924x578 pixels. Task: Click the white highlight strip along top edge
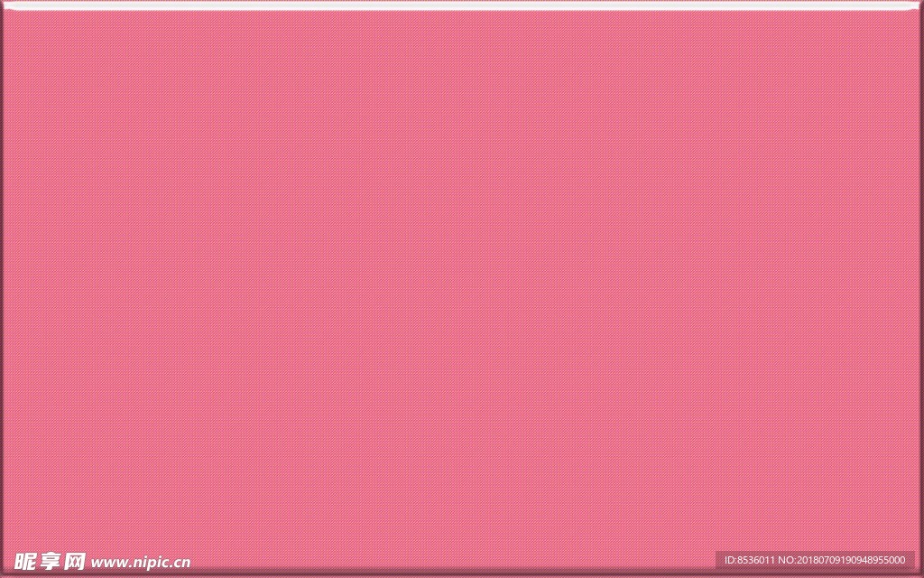pyautogui.click(x=462, y=5)
